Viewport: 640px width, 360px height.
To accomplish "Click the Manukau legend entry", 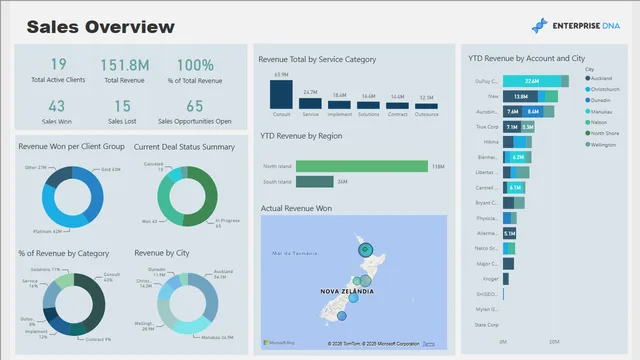I will [x=598, y=111].
